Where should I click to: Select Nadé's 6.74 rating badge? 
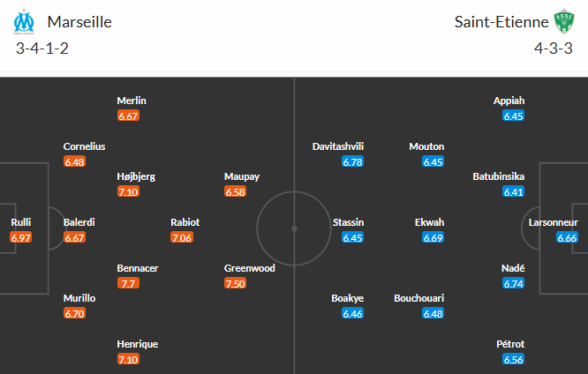pos(513,284)
